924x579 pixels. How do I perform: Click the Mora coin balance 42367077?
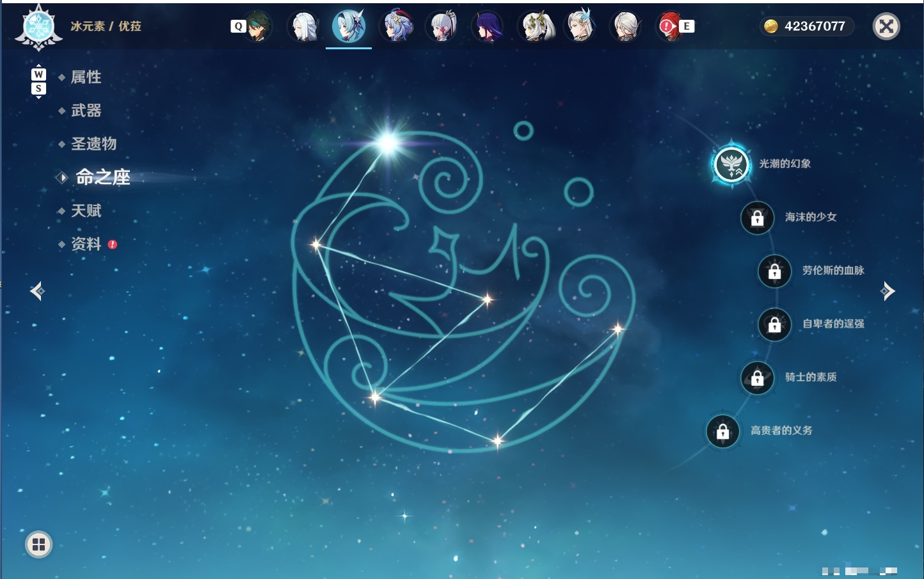pyautogui.click(x=806, y=26)
